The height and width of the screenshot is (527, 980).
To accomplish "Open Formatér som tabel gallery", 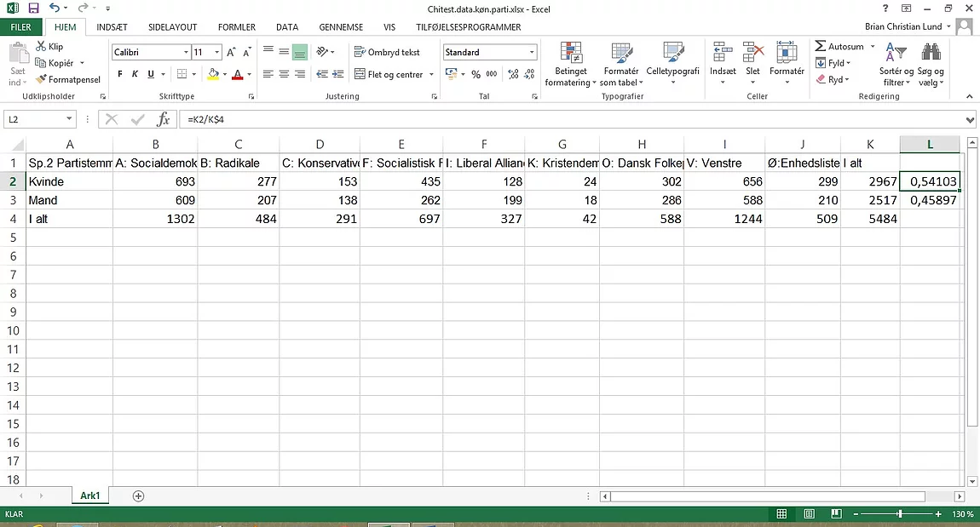I will pos(621,65).
